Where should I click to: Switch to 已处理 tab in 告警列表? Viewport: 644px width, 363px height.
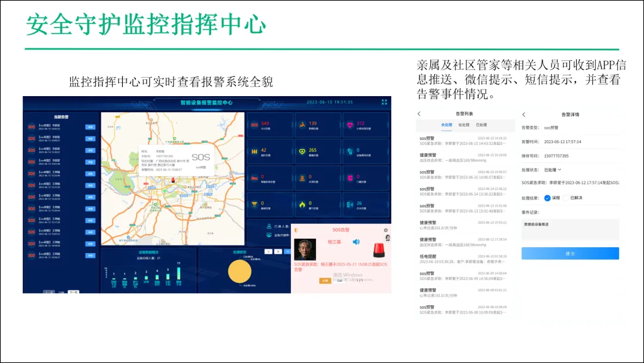tap(481, 125)
